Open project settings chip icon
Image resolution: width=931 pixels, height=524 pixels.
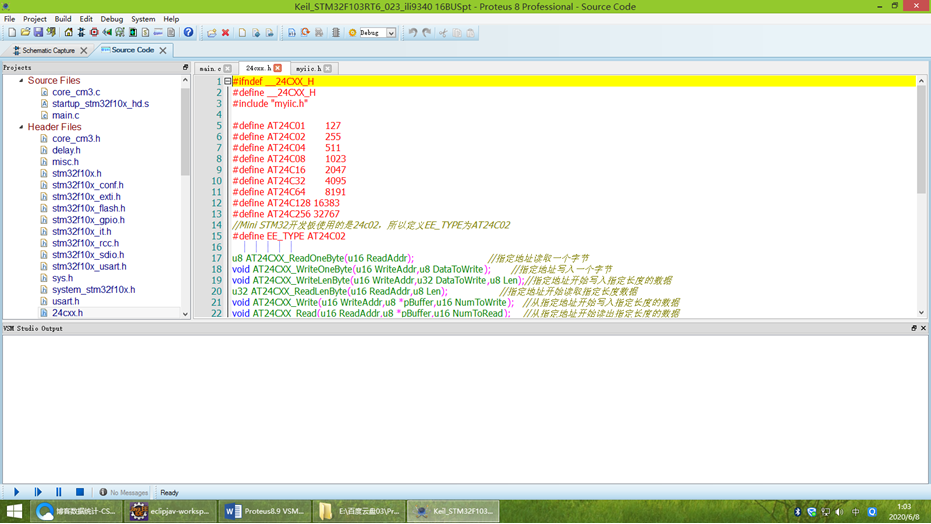[336, 33]
